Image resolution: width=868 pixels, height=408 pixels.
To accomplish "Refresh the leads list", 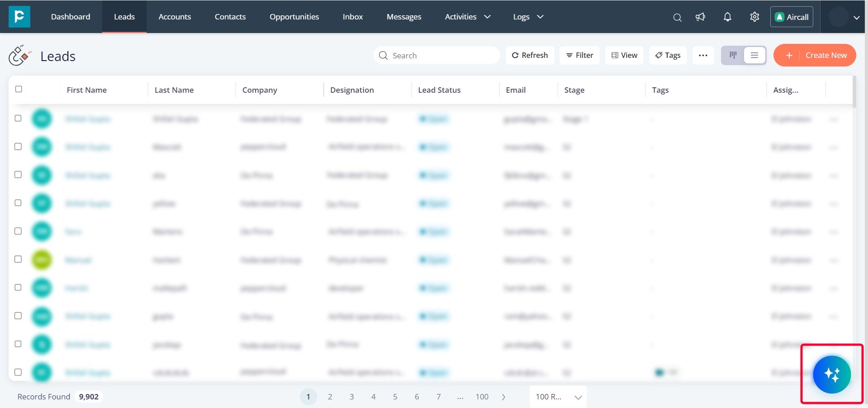I will 530,55.
